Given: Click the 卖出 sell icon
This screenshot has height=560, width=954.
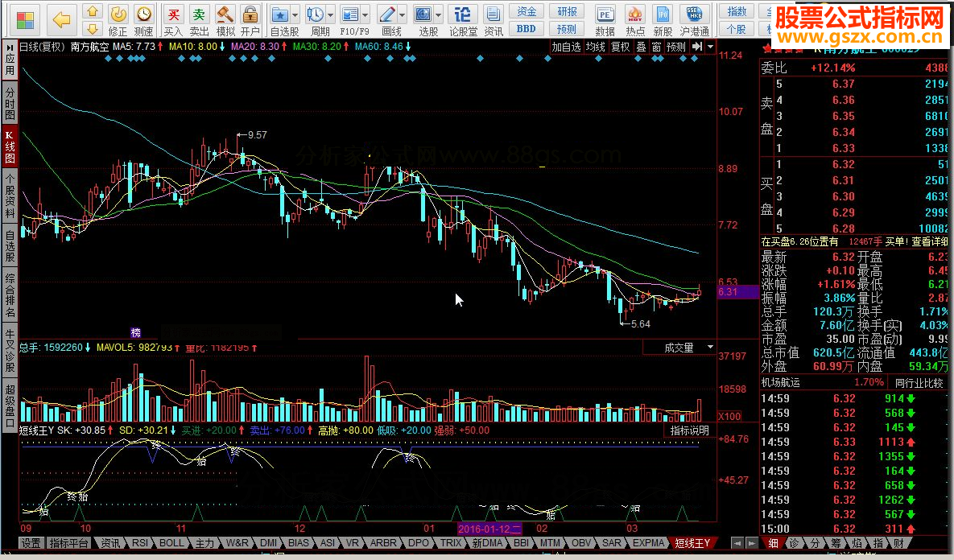Looking at the screenshot, I should coord(199,21).
